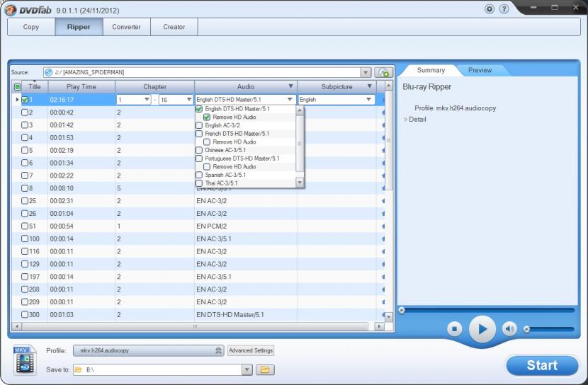588x385 pixels.
Task: Mute the preview volume speaker icon
Action: 509,329
